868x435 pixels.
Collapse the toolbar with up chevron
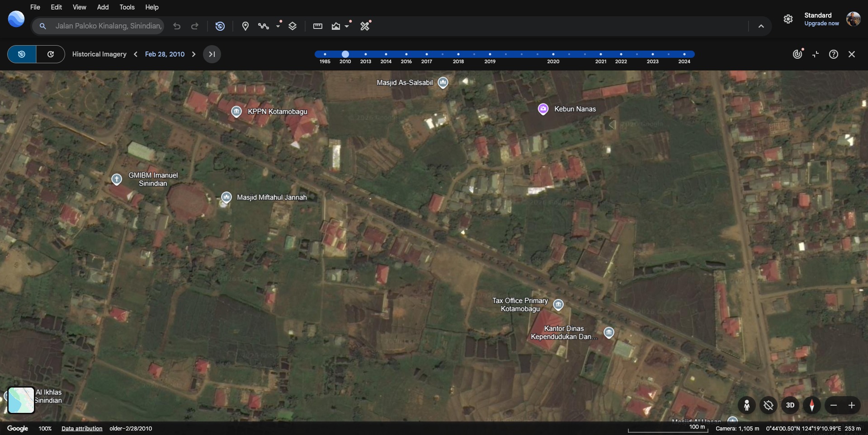click(761, 26)
